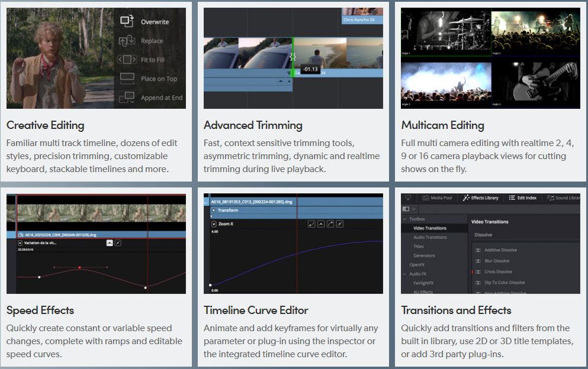Select Generators in the Toolbox tree
The image size is (588, 369).
[x=424, y=256]
